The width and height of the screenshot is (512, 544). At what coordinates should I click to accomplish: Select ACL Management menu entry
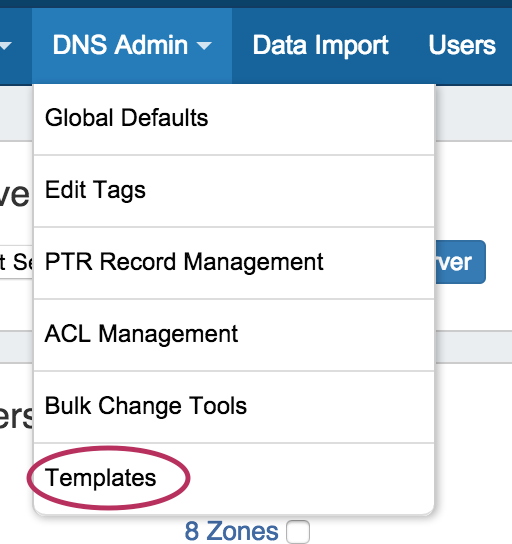234,334
